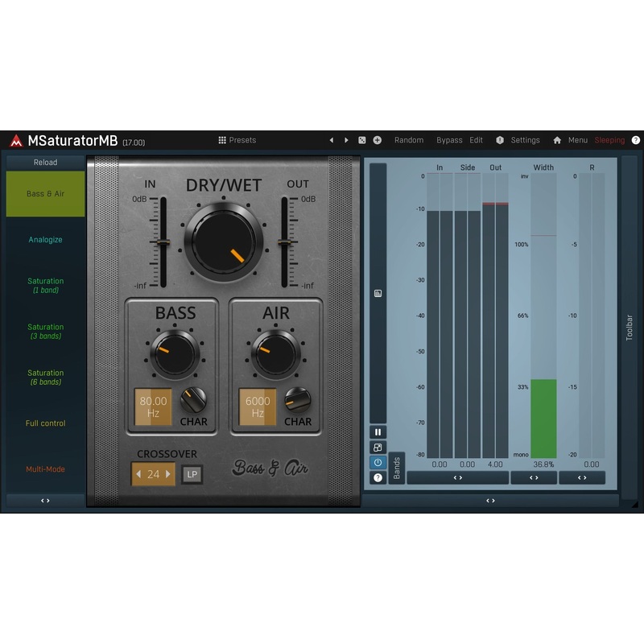Toggle Bypass
This screenshot has height=644, width=644.
click(x=449, y=140)
